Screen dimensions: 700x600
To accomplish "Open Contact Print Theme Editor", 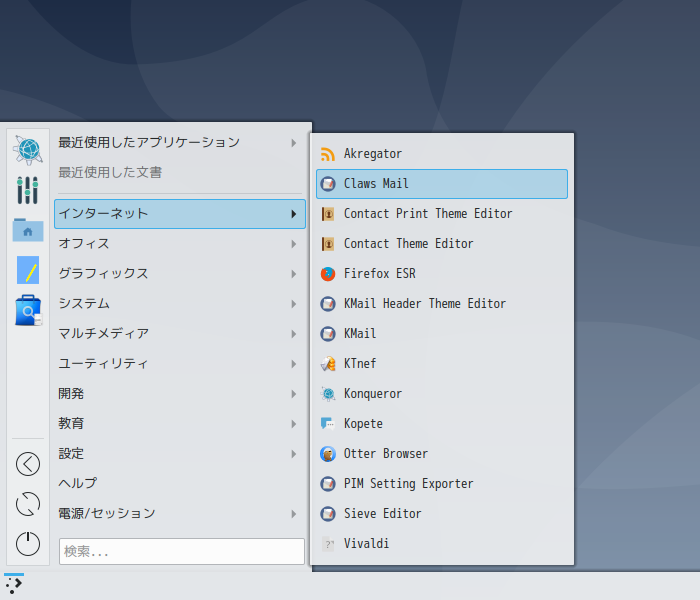I will pyautogui.click(x=442, y=214).
